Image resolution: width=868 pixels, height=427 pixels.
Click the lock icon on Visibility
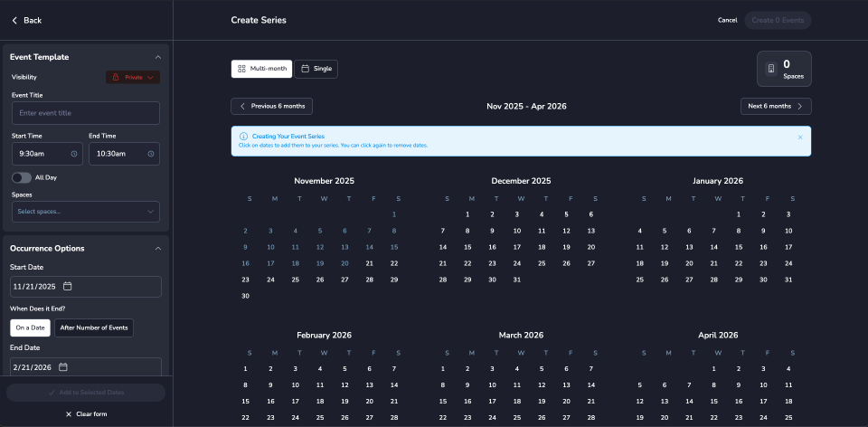[116, 78]
